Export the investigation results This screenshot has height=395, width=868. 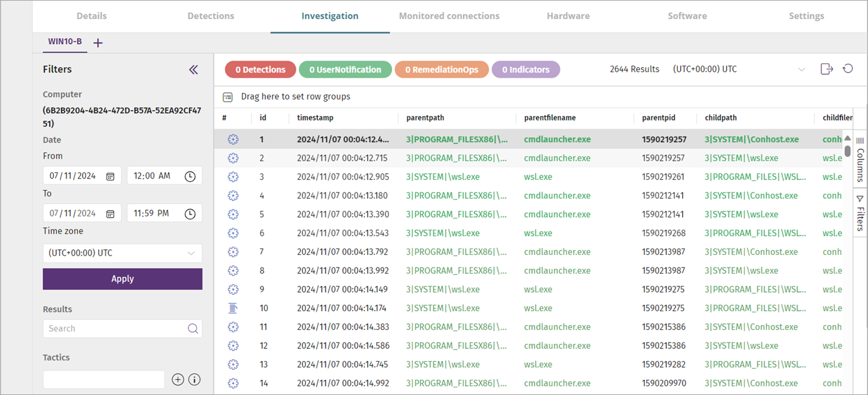click(x=826, y=69)
